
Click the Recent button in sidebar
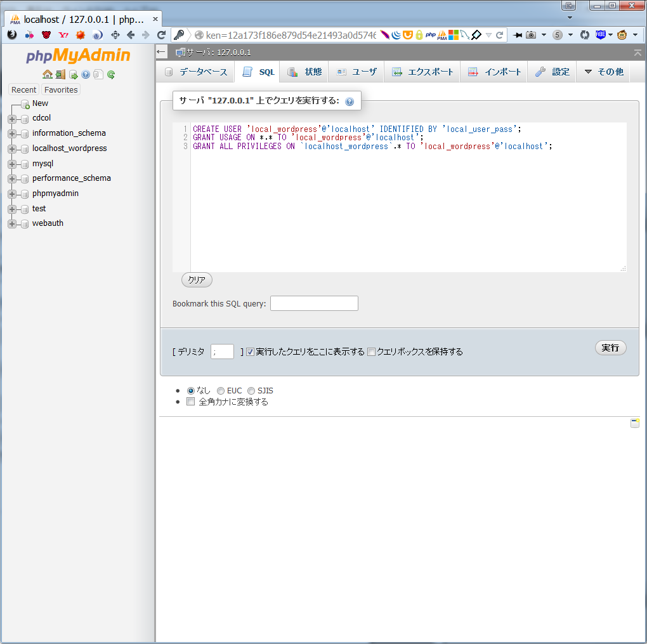click(23, 89)
